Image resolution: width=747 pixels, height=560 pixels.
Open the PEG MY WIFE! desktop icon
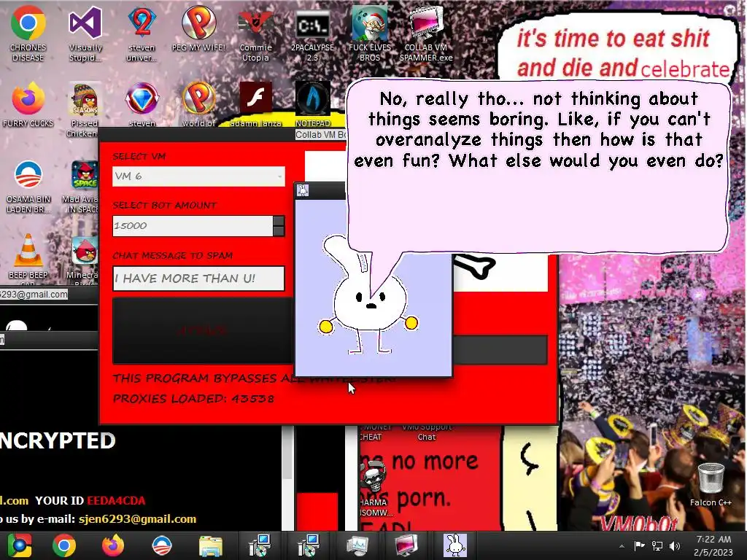198,29
